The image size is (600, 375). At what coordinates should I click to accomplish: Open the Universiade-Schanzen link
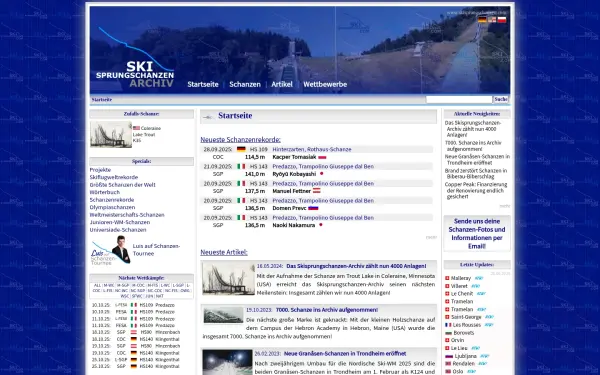pyautogui.click(x=118, y=230)
